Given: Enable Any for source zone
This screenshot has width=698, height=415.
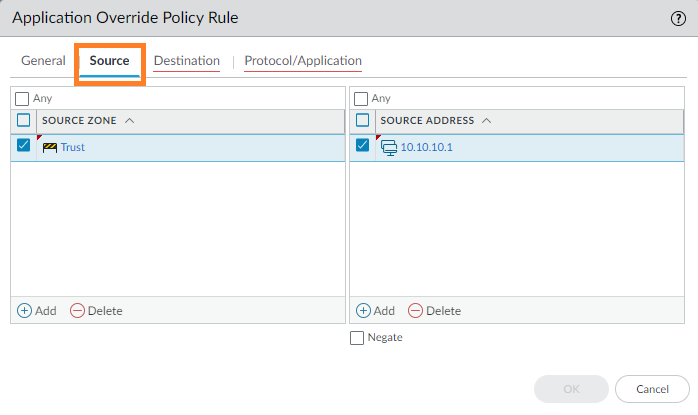Looking at the screenshot, I should (x=22, y=99).
